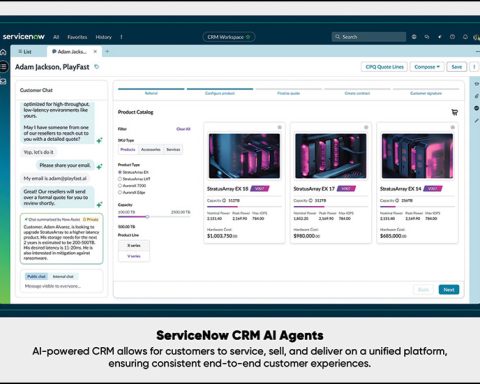This screenshot has height=384, width=480.
Task: Open the shopping cart icon in Product Catalog
Action: (454, 112)
